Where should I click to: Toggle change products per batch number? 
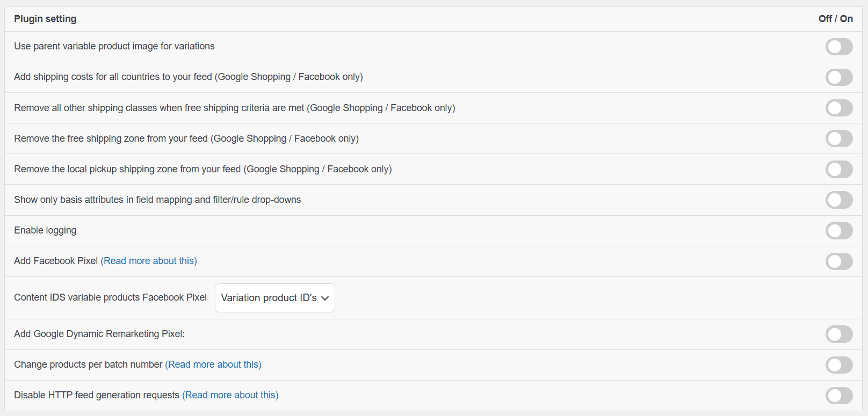coord(838,365)
